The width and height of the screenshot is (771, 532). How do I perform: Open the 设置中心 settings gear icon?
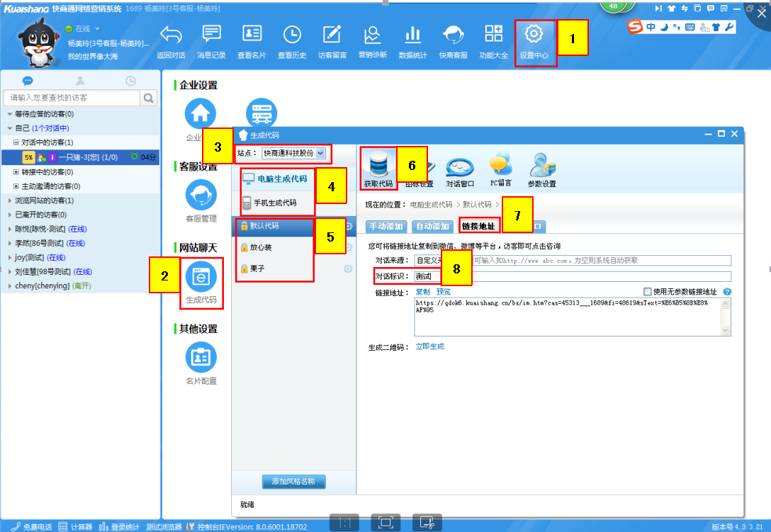[x=534, y=35]
